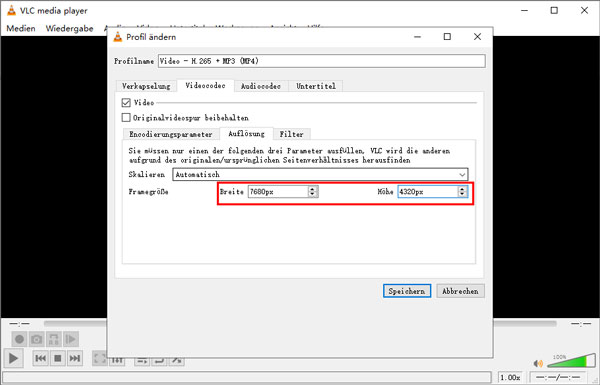
Task: Click the Next track button
Action: click(x=75, y=358)
